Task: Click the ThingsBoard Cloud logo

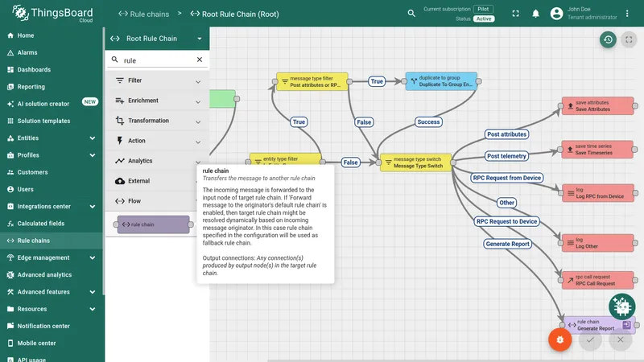Action: [52, 14]
